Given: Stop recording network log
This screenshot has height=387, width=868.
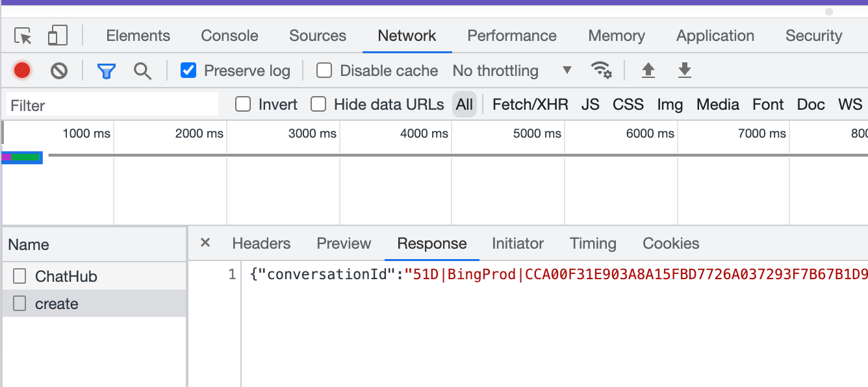Looking at the screenshot, I should (x=21, y=70).
